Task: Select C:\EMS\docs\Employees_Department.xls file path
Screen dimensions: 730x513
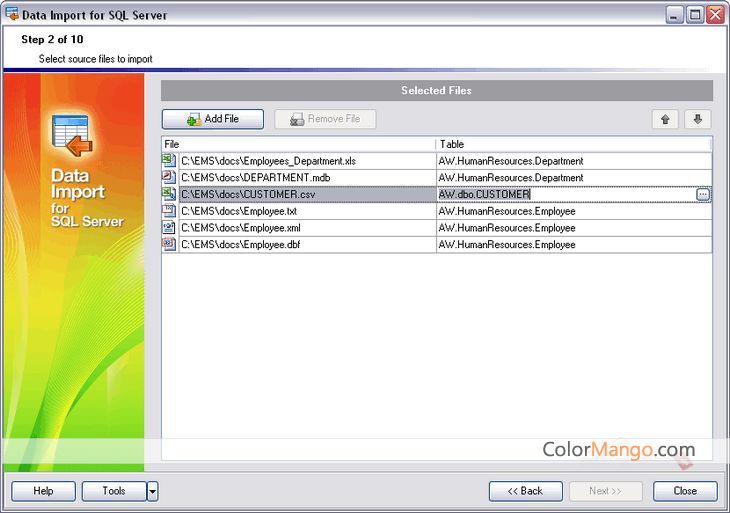Action: click(308, 161)
